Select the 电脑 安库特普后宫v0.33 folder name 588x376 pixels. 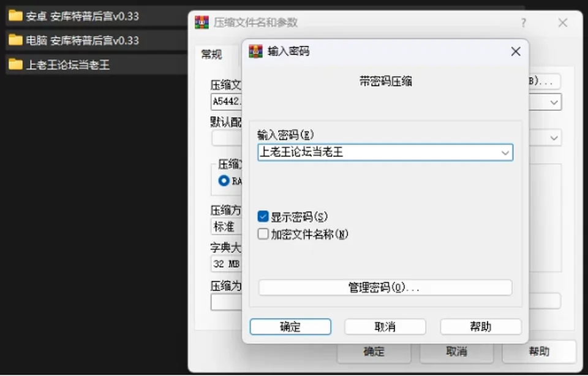[x=83, y=40]
